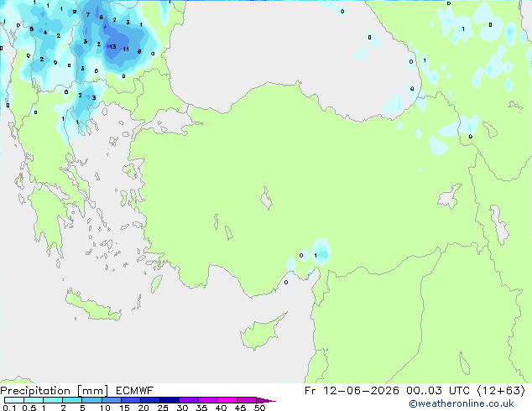Click the 30–35 mm purple legend swatch
Screen dimensions: 532x411
189,400
